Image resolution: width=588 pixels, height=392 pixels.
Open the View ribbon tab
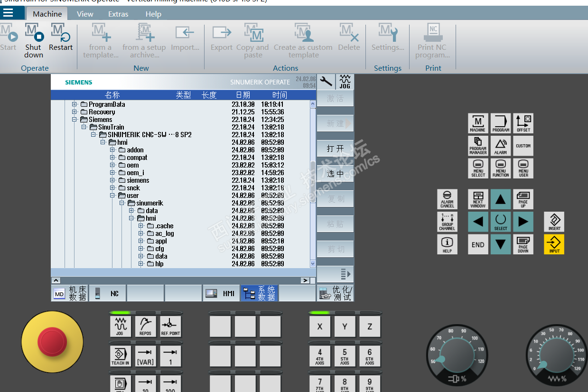85,14
